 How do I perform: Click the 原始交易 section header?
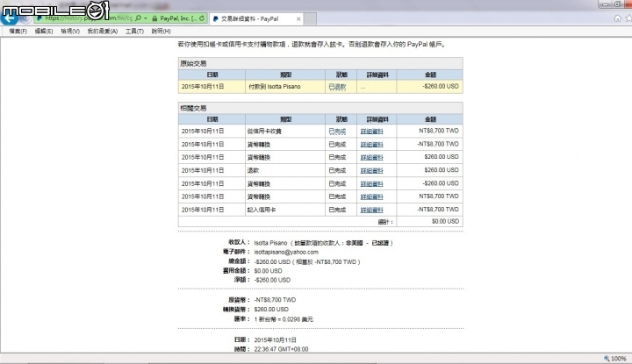tap(320, 63)
